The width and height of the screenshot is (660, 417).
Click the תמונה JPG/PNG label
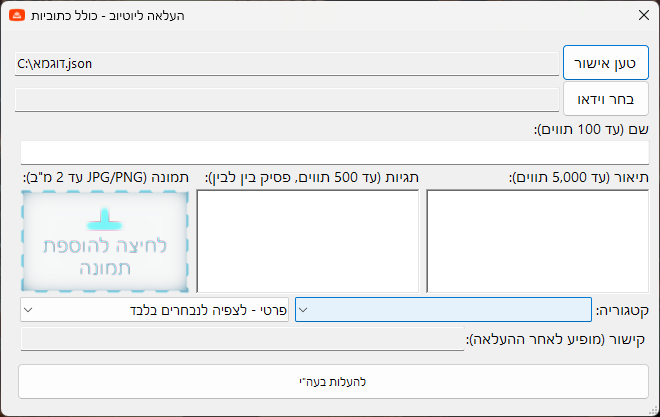pyautogui.click(x=105, y=177)
